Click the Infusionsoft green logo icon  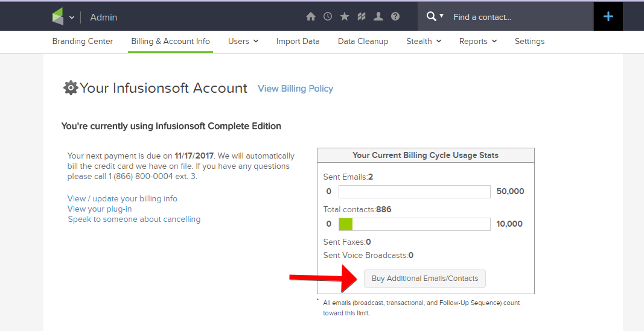[58, 17]
